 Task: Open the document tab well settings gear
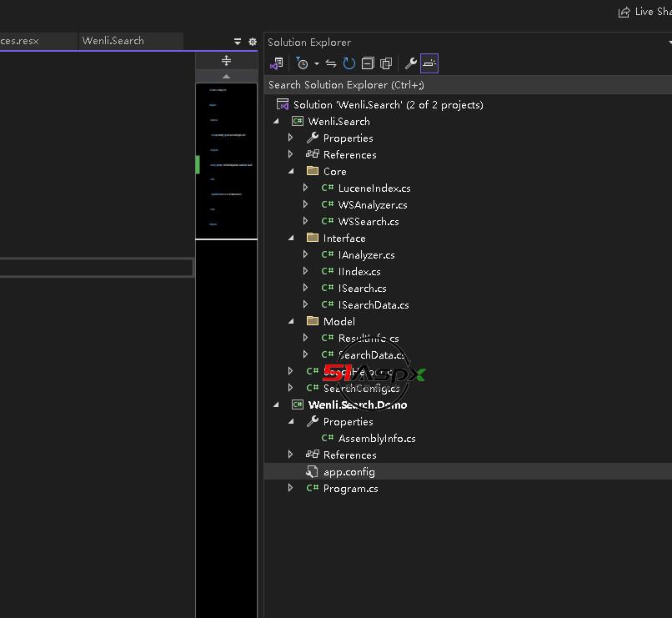coord(253,42)
